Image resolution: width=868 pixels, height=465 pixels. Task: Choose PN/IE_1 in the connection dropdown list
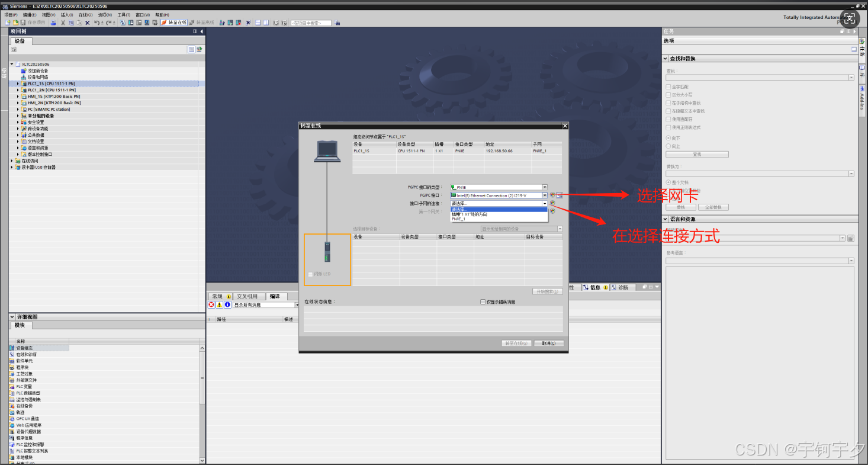[x=499, y=219]
